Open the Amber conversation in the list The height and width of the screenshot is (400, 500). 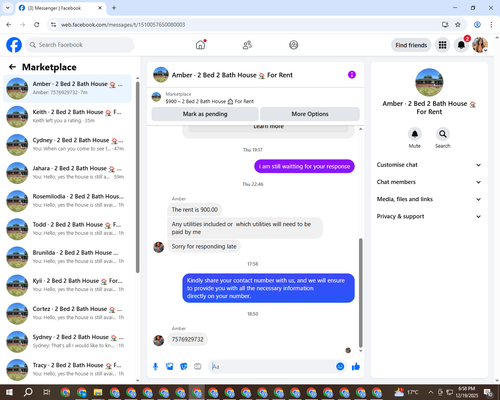coord(67,88)
